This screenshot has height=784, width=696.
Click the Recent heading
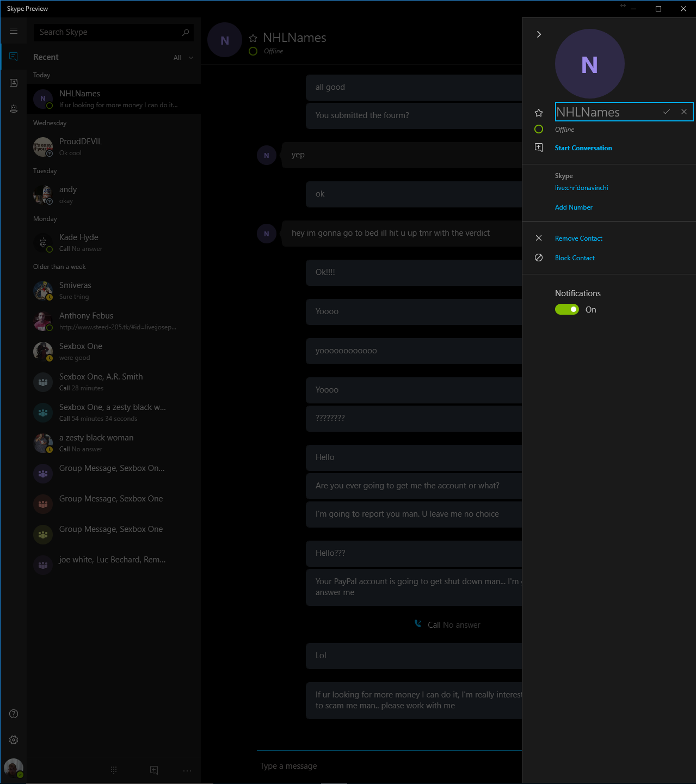(46, 57)
